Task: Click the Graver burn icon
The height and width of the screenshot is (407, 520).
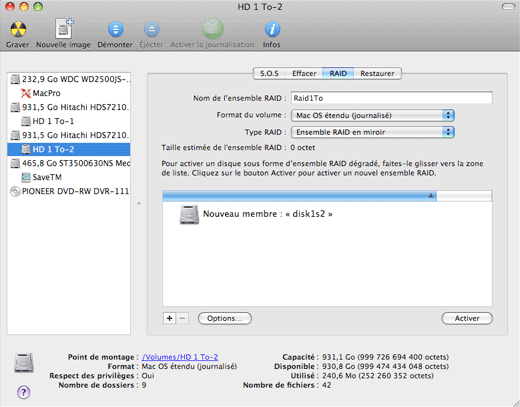Action: click(18, 29)
